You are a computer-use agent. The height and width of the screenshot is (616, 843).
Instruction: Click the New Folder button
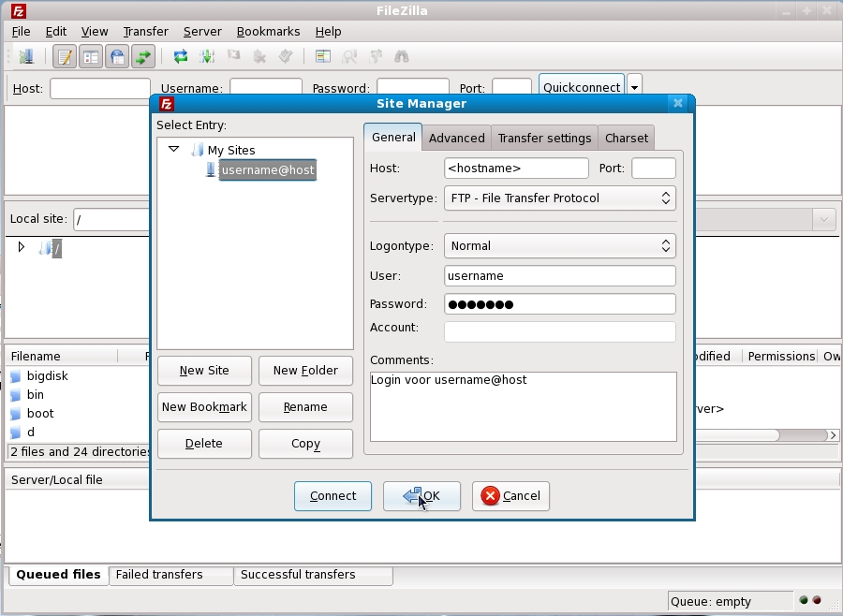305,371
